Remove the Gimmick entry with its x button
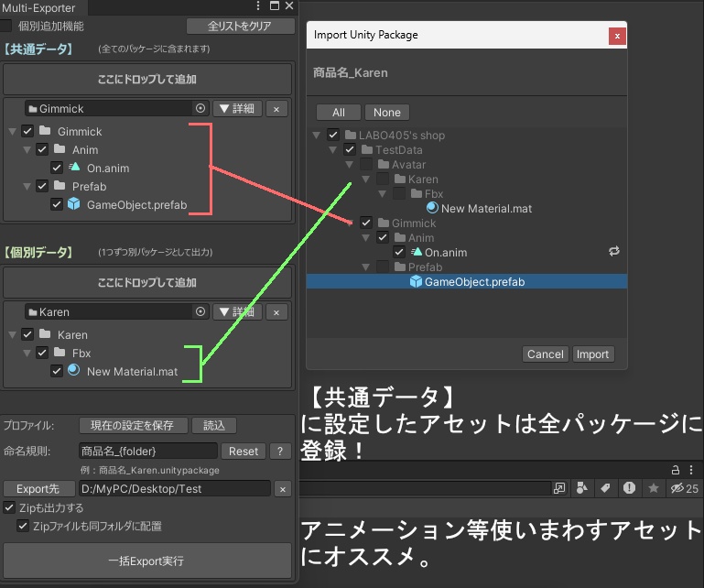This screenshot has height=588, width=704. point(276,109)
